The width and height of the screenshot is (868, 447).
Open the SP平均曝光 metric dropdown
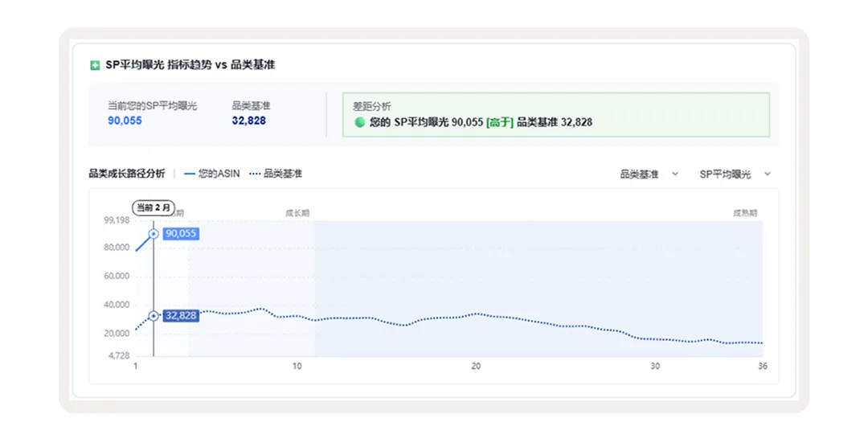point(735,174)
